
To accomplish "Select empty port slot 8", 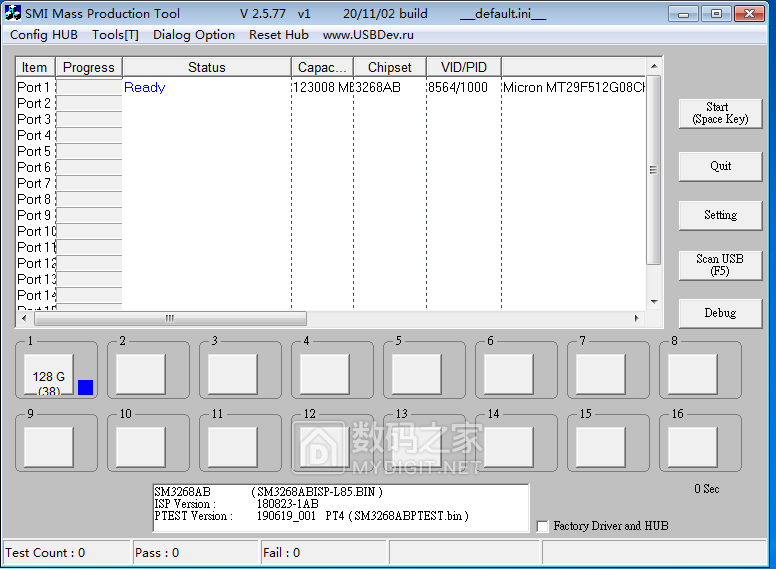I will coord(693,374).
